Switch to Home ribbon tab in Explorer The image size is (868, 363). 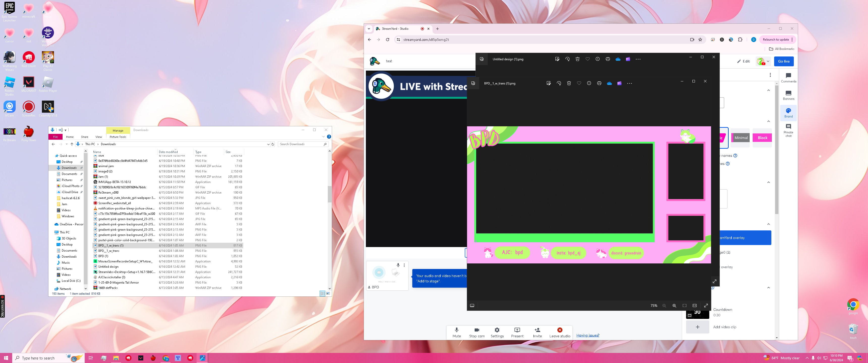[70, 137]
